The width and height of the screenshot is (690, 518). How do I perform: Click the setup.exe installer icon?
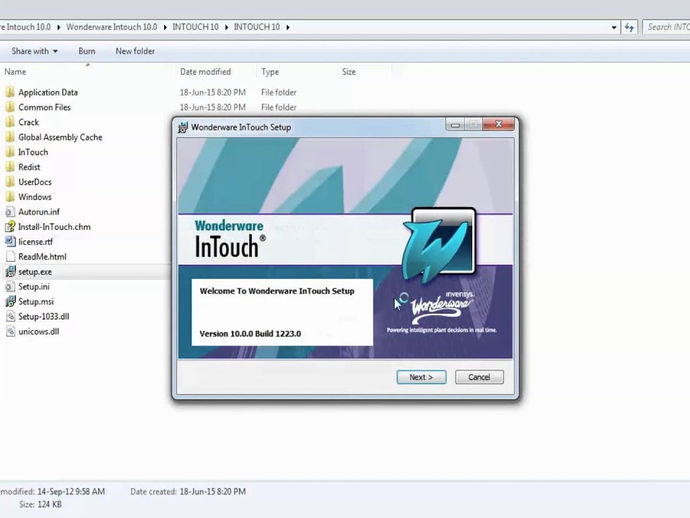[x=10, y=272]
